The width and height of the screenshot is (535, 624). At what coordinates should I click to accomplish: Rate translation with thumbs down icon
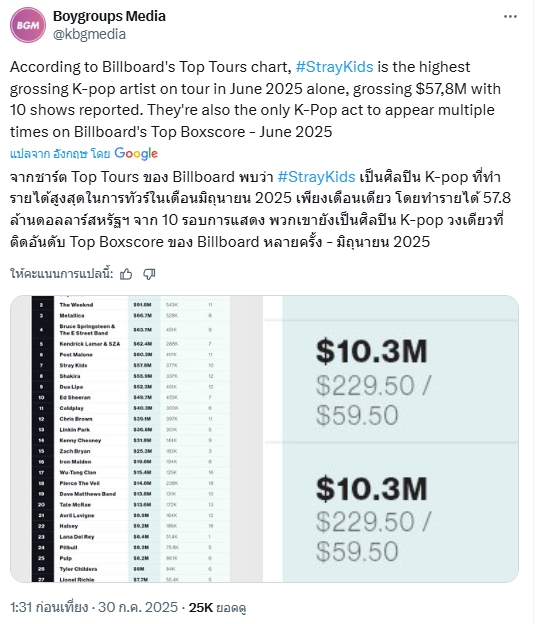[149, 274]
